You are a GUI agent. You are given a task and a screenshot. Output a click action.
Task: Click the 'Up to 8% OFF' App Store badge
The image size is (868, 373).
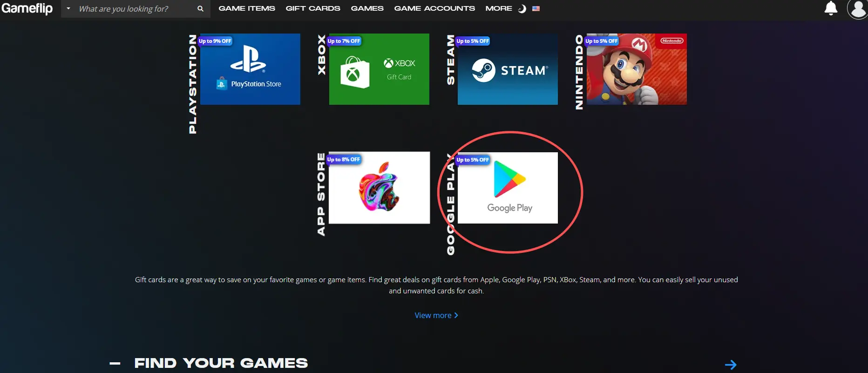pos(344,159)
